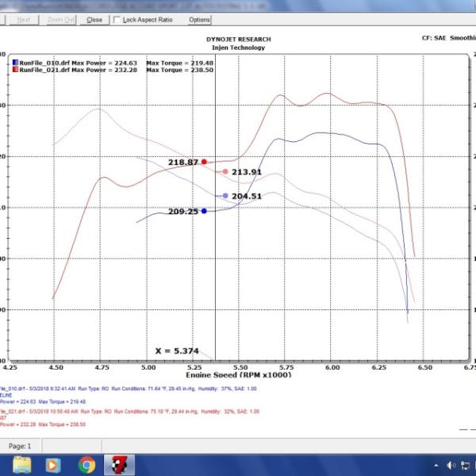Image resolution: width=476 pixels, height=476 pixels.
Task: Click the X = 5.374 cursor readout
Action: point(177,351)
